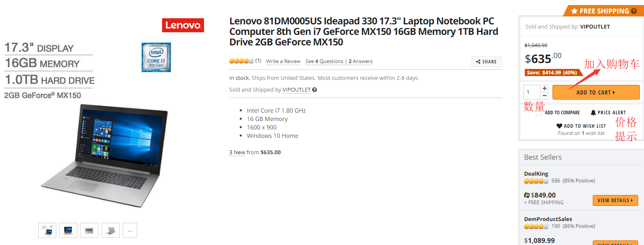Open DealKing View Details button
The image size is (644, 245).
click(x=615, y=200)
